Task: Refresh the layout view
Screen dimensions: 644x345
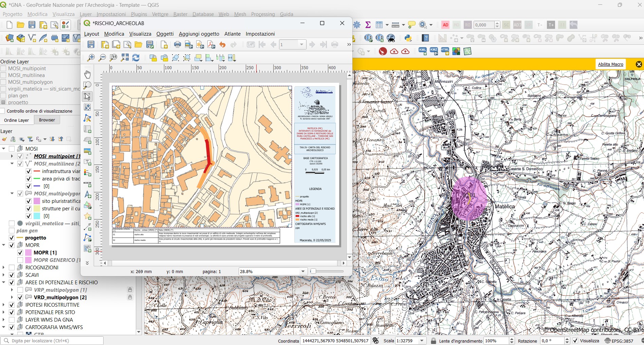Action: coord(136,58)
